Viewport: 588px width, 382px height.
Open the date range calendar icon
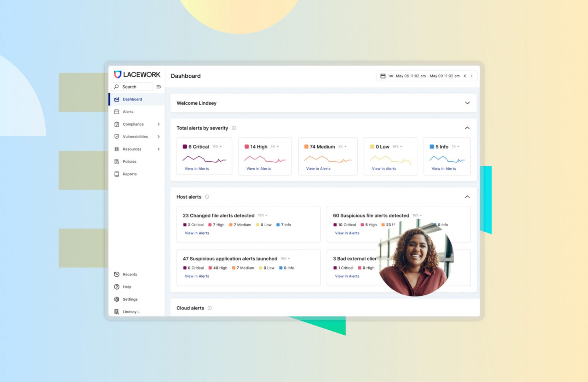[x=383, y=76]
